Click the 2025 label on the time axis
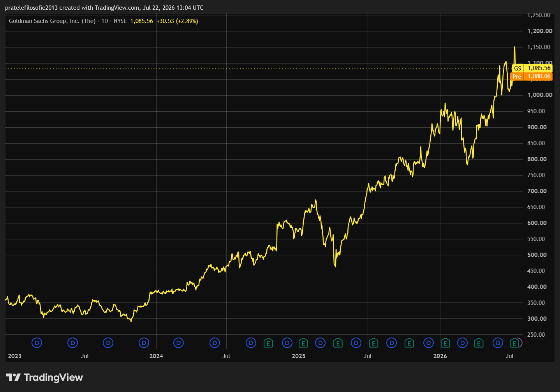 tap(299, 356)
